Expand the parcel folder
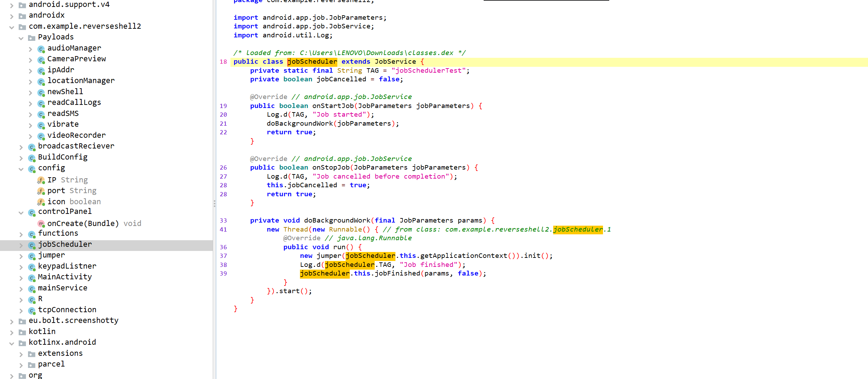 21,366
